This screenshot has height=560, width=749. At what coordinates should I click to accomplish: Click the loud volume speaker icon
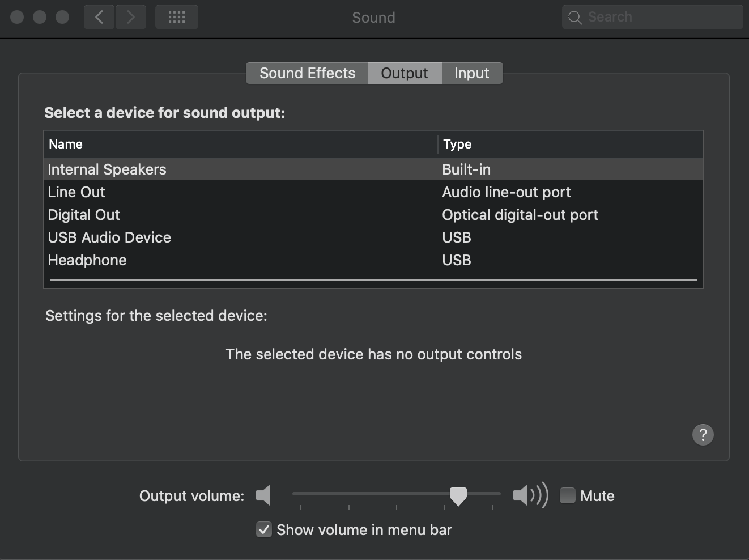click(530, 495)
